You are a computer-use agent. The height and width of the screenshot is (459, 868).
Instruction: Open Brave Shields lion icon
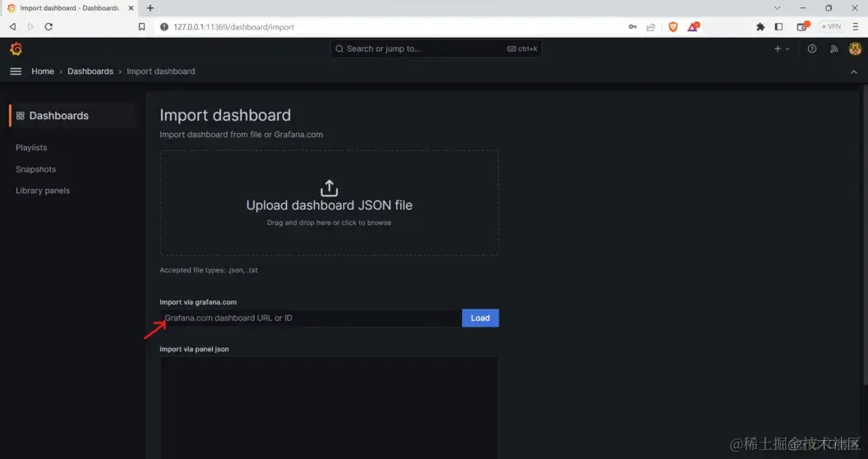point(673,26)
